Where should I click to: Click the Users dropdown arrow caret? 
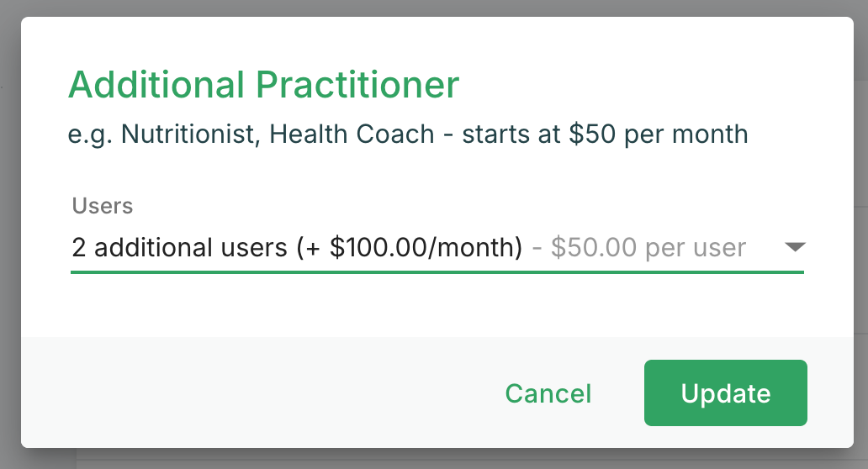click(795, 247)
